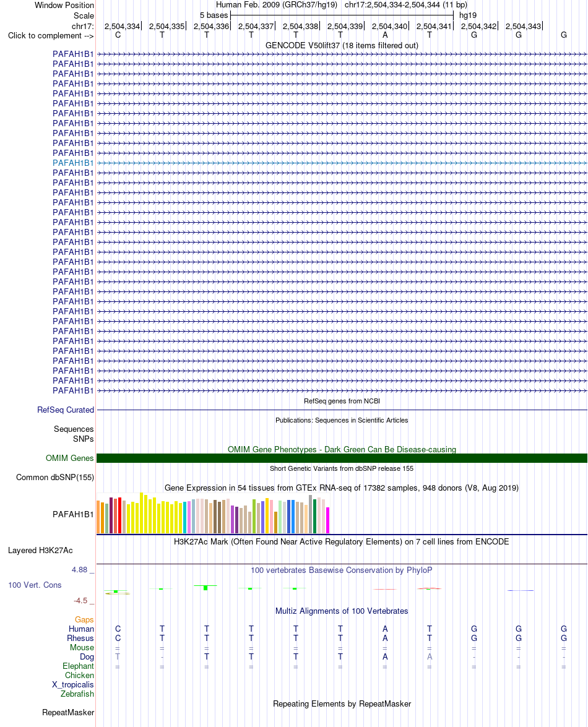Screen dimensions: 588x727
Task: Open the OMIM Genes track label
Action: 69,458
